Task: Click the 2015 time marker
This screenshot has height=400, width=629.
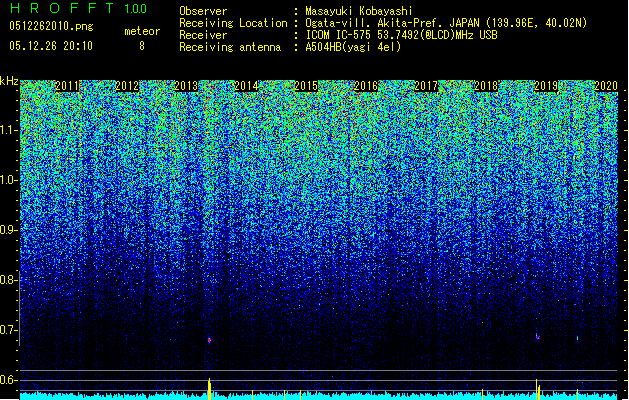Action: click(x=306, y=86)
